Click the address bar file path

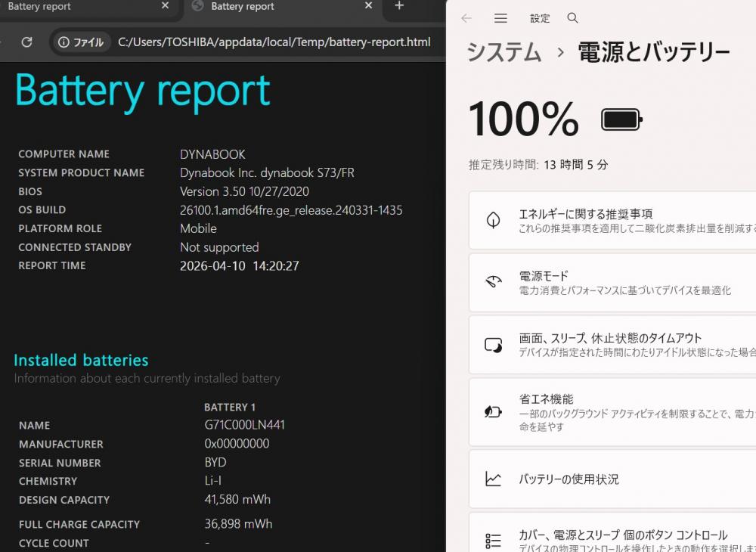(x=274, y=42)
